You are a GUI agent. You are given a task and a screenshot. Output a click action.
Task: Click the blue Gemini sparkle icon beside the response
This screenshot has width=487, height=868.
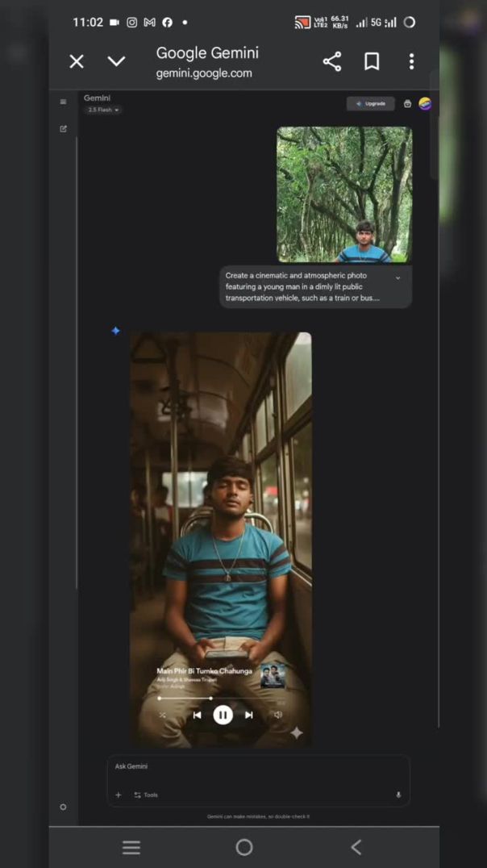point(115,331)
